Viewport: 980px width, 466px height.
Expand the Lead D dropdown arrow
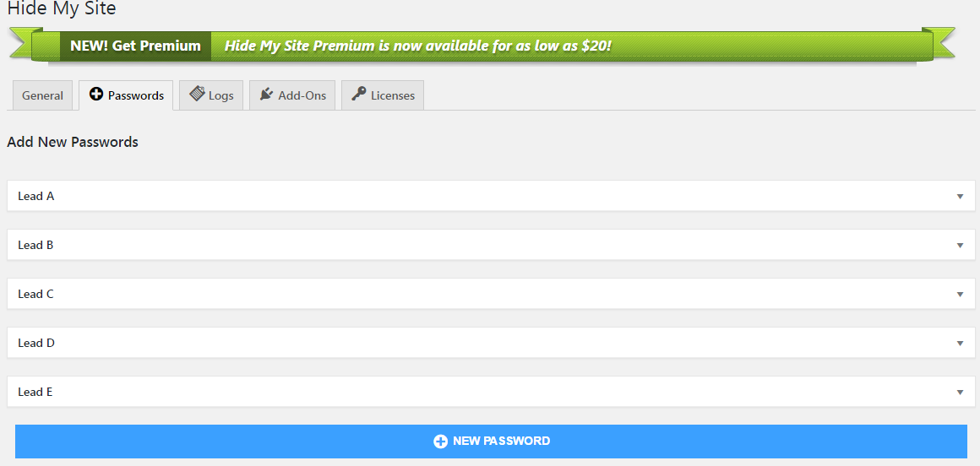960,344
